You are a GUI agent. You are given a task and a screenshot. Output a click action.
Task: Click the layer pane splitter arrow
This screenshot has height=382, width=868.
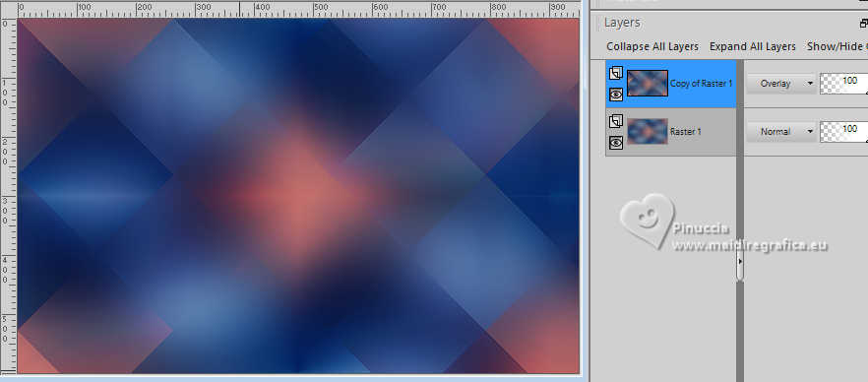740,261
